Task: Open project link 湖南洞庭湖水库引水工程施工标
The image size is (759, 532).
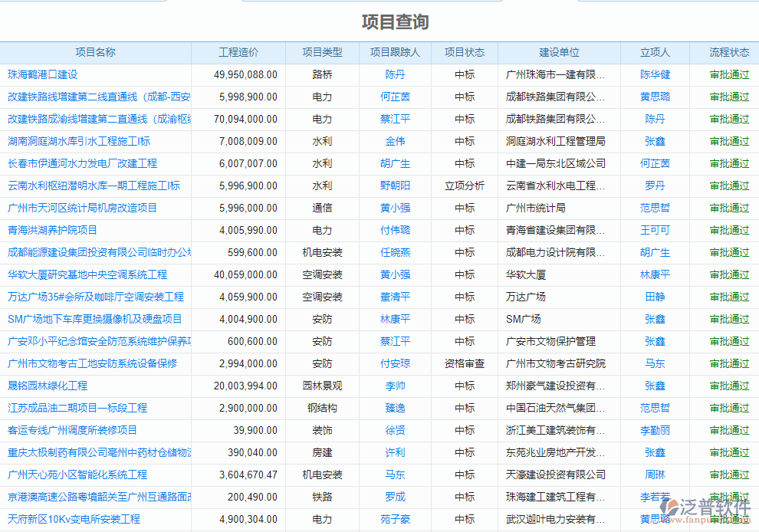Action: pyautogui.click(x=79, y=141)
